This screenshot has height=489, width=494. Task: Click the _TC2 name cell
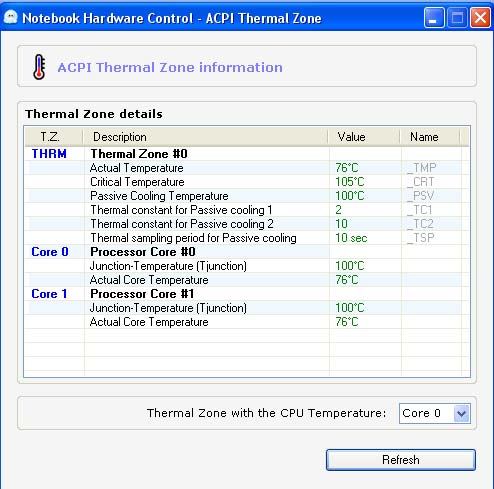click(420, 224)
